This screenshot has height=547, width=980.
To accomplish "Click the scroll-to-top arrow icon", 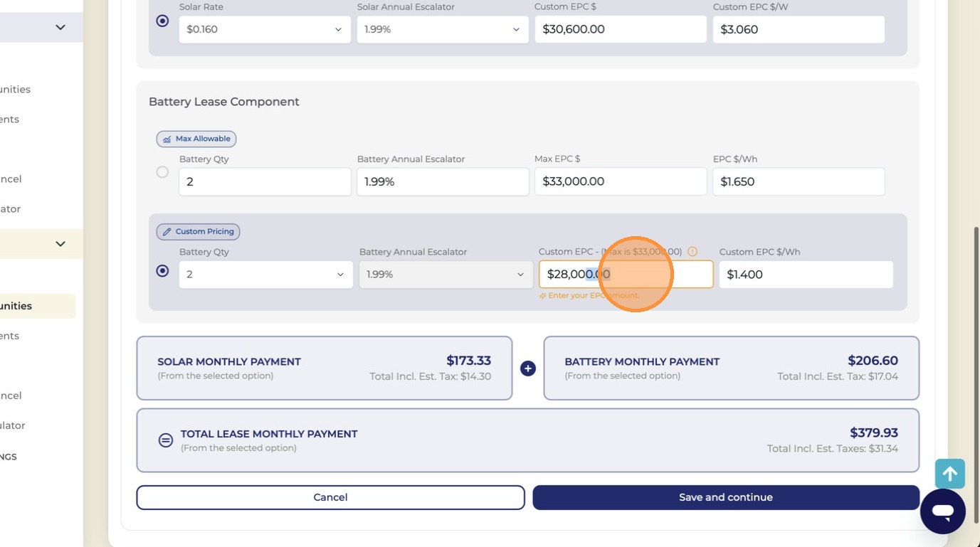I will click(x=950, y=474).
